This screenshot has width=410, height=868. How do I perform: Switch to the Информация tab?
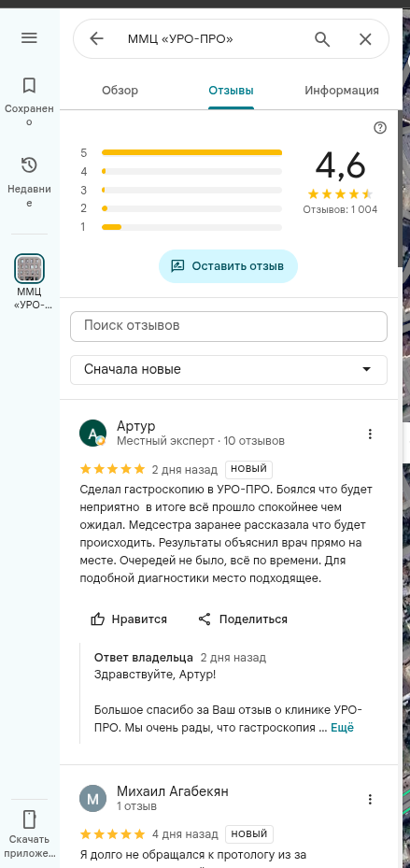click(342, 91)
